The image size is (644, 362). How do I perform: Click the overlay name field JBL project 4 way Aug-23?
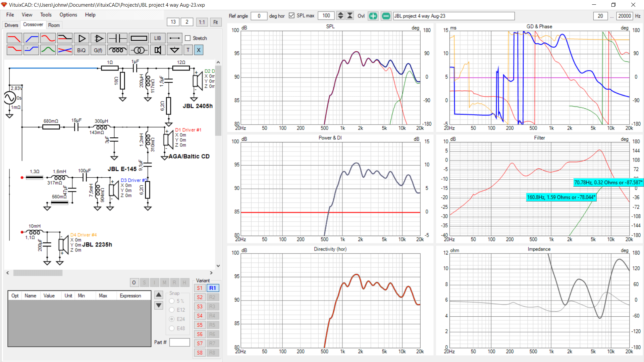(454, 16)
